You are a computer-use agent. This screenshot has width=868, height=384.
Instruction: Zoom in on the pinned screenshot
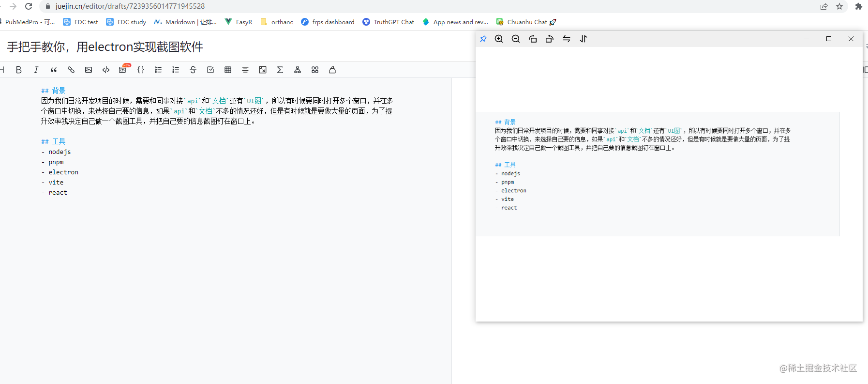coord(499,39)
